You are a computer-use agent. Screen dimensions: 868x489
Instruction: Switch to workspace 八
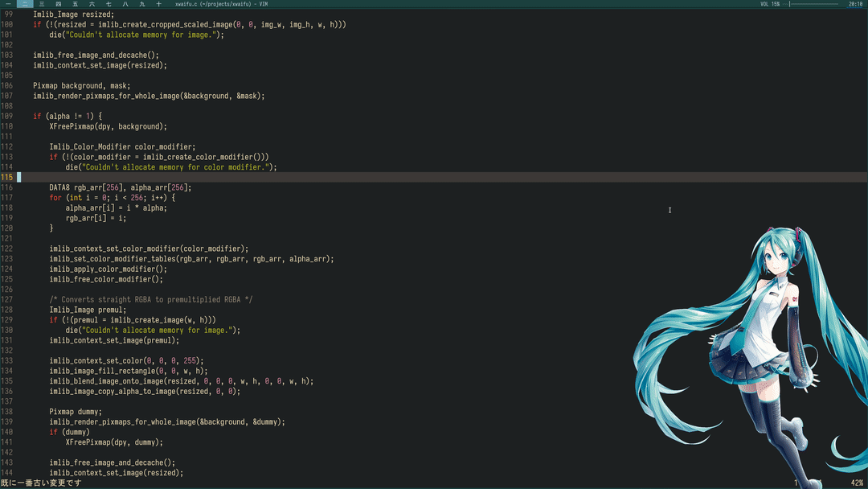125,4
